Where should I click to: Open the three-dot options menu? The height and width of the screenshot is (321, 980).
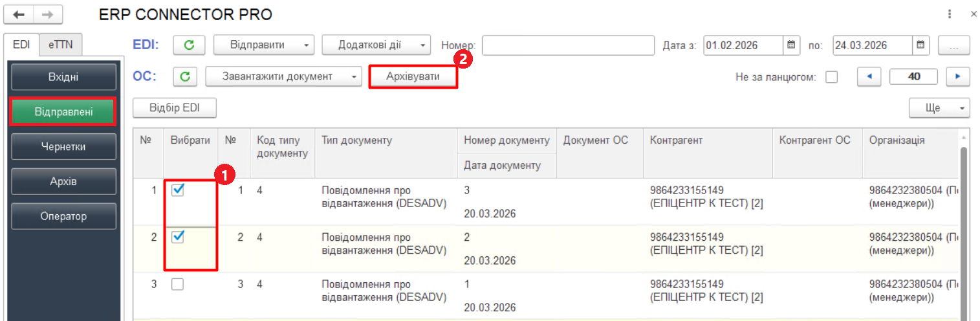click(x=950, y=14)
